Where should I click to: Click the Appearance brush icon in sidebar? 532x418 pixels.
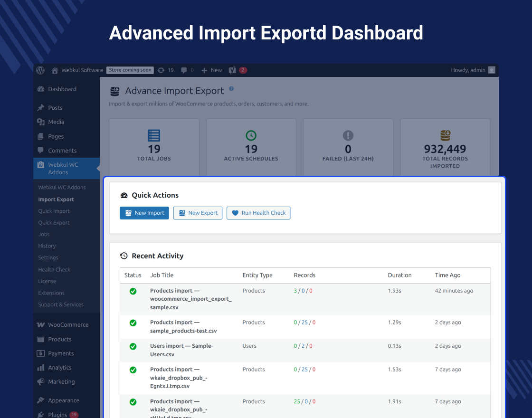tap(41, 400)
